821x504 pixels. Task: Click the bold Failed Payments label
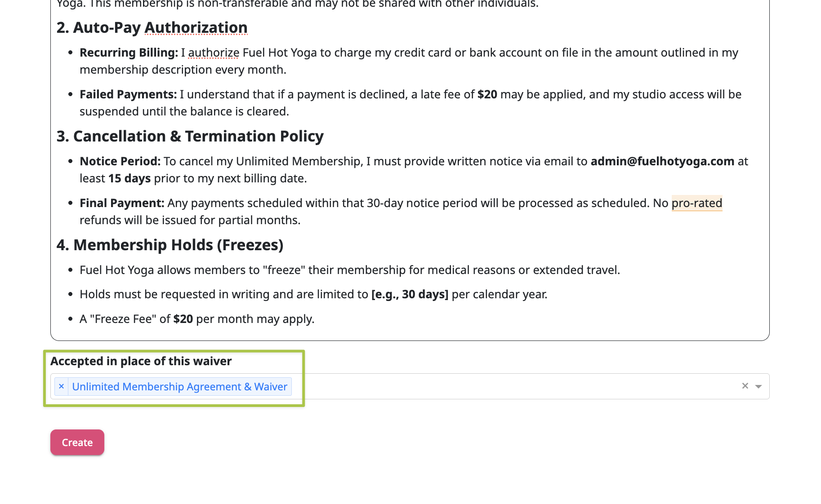pyautogui.click(x=128, y=94)
